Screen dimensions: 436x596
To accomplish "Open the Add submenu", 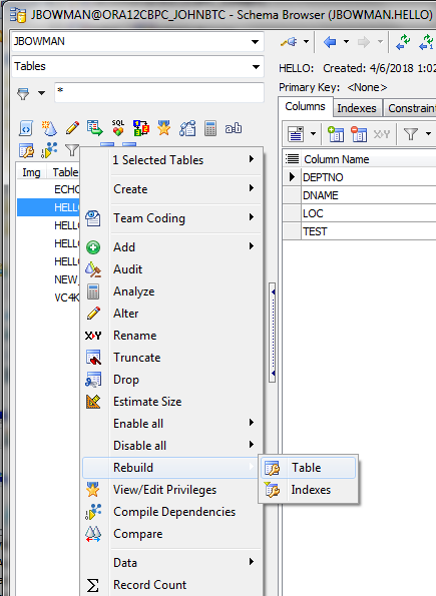I will pyautogui.click(x=172, y=247).
